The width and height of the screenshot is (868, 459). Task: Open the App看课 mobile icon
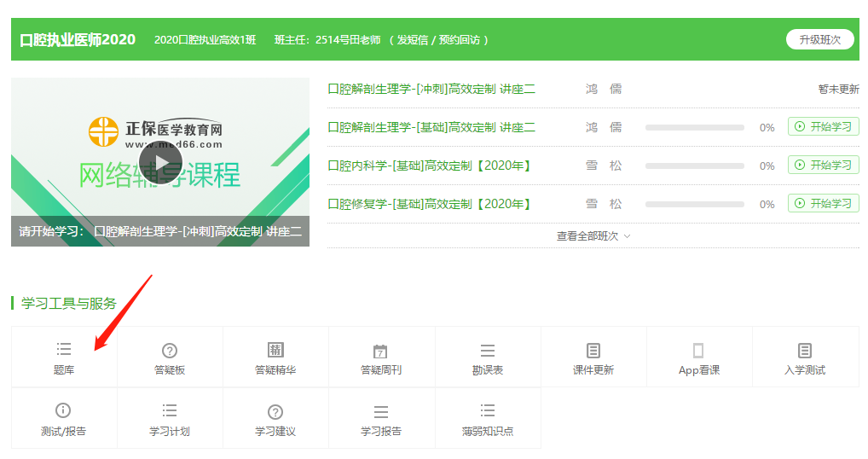[x=698, y=351]
